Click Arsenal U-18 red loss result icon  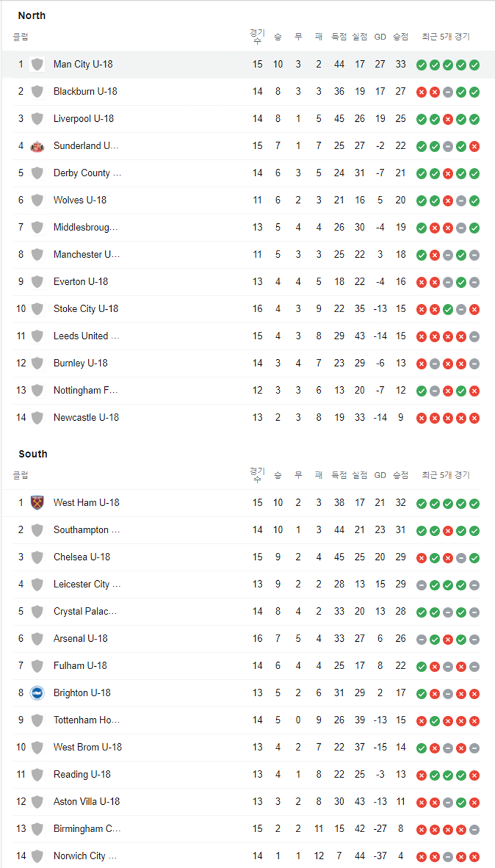(x=448, y=639)
